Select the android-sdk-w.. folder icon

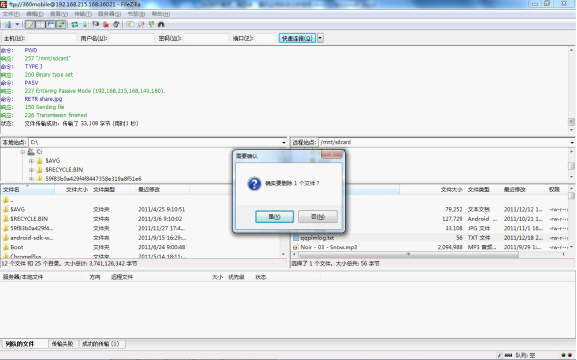(x=6, y=238)
